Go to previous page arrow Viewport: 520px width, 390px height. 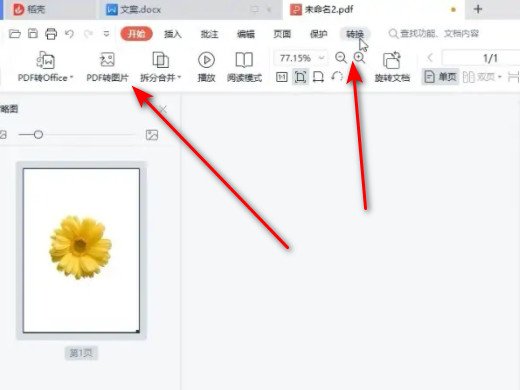coord(430,58)
